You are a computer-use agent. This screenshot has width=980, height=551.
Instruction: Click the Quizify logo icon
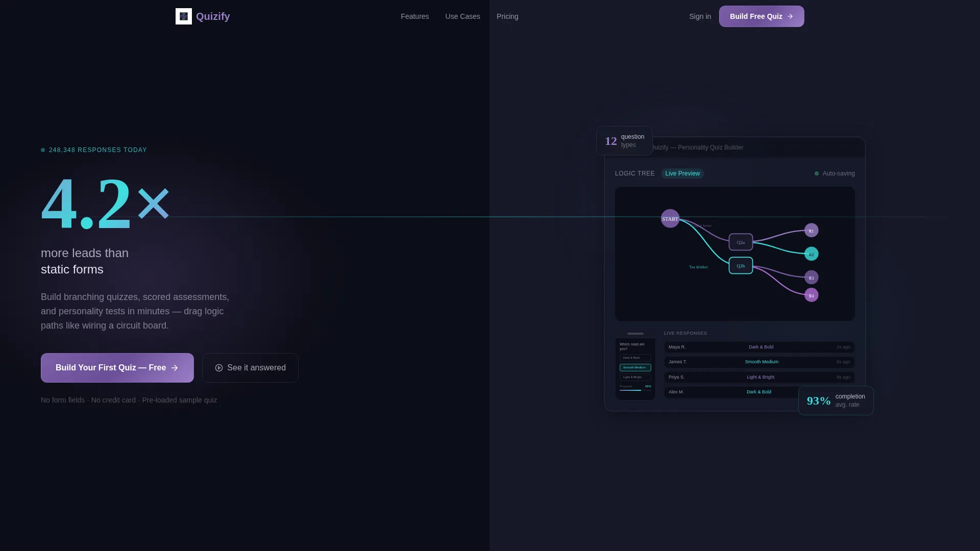184,16
